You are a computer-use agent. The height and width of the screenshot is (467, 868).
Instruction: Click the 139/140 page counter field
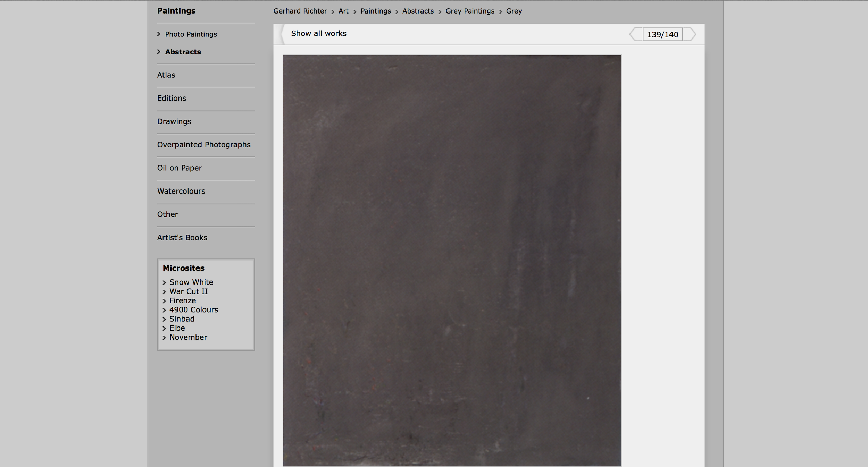[662, 34]
